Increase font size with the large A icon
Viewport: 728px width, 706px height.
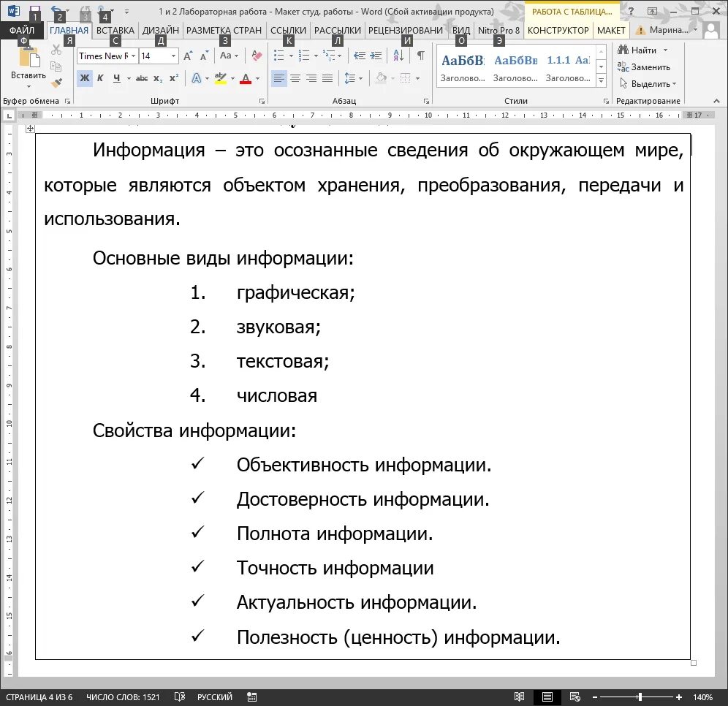[x=188, y=56]
